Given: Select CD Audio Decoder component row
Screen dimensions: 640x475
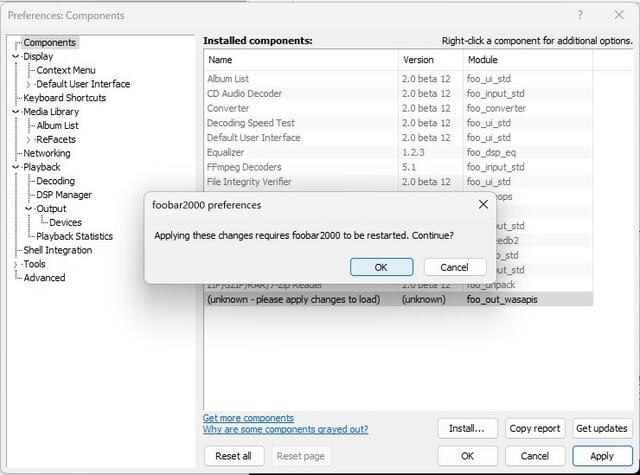Looking at the screenshot, I should pos(398,93).
